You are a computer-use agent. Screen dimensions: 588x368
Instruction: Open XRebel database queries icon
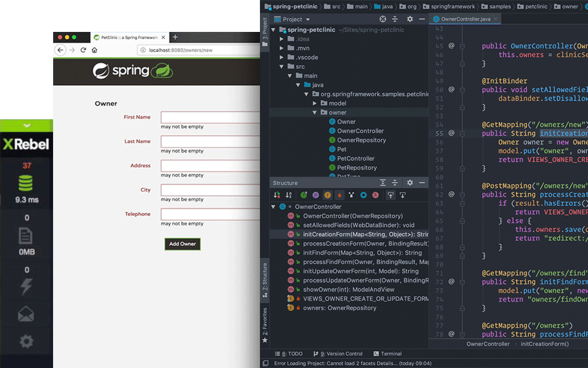(x=25, y=183)
